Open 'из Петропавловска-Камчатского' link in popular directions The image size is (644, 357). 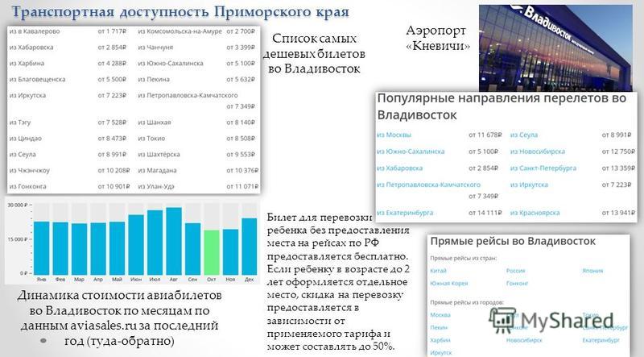click(428, 185)
